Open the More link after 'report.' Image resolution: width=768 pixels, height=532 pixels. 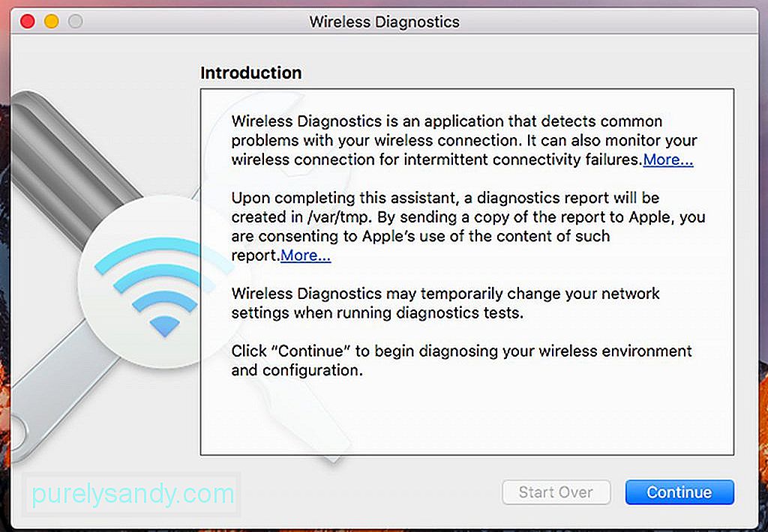click(x=306, y=255)
